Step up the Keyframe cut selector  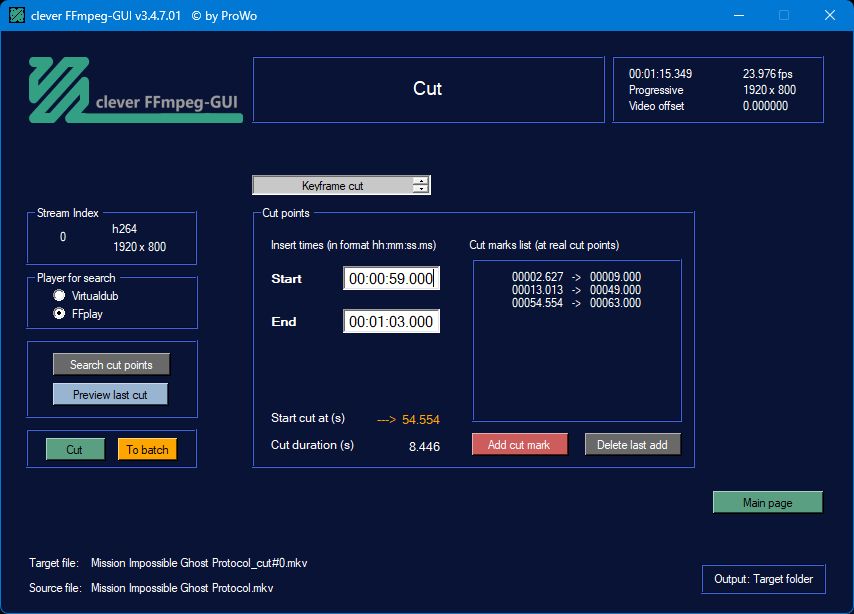pos(420,181)
